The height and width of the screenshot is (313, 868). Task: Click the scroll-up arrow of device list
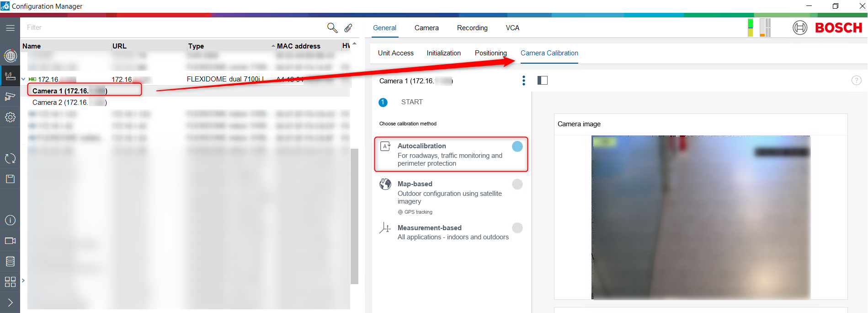pos(355,43)
